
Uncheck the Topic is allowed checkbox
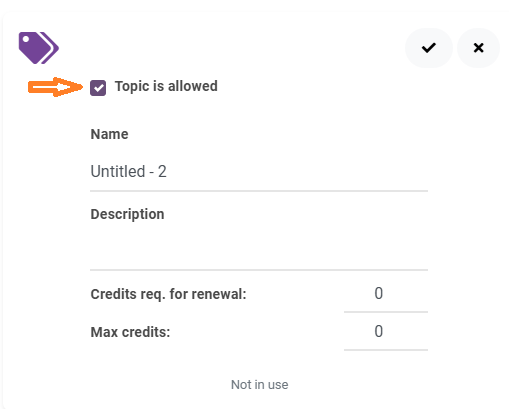pyautogui.click(x=98, y=88)
